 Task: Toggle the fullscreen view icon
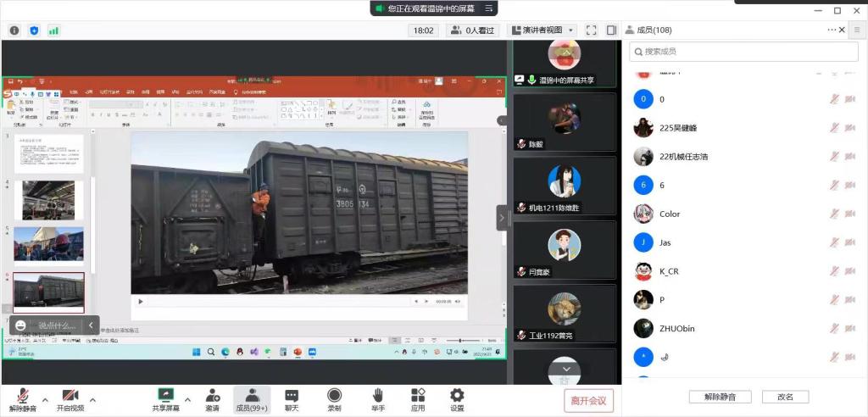click(x=592, y=31)
